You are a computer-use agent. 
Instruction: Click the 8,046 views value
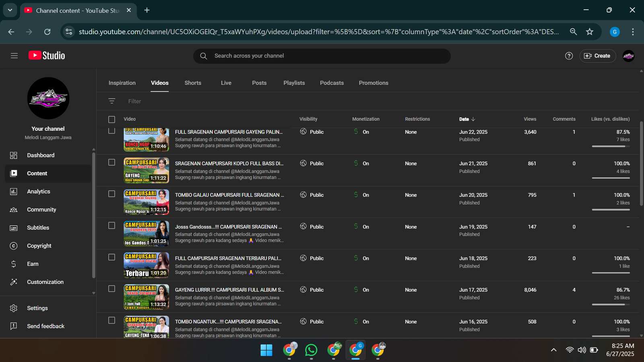[x=530, y=290]
